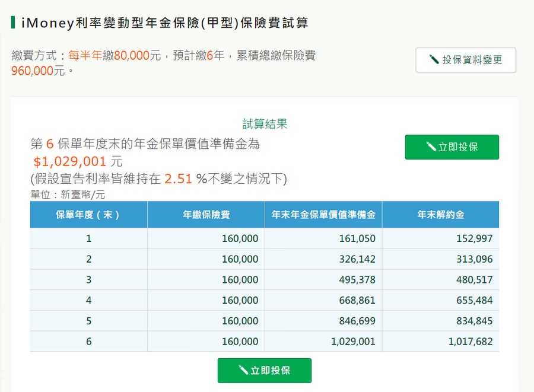Click policy year 3 row number
Screen dimensions: 534x392
pos(88,280)
